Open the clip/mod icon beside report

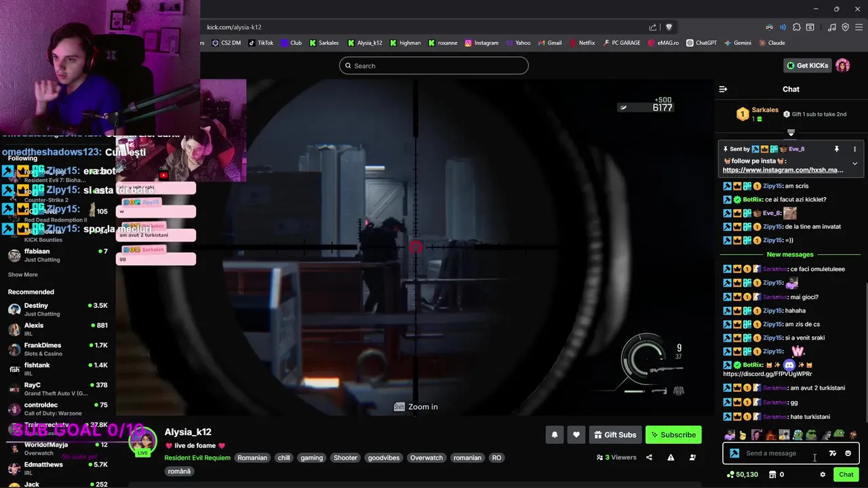(692, 457)
